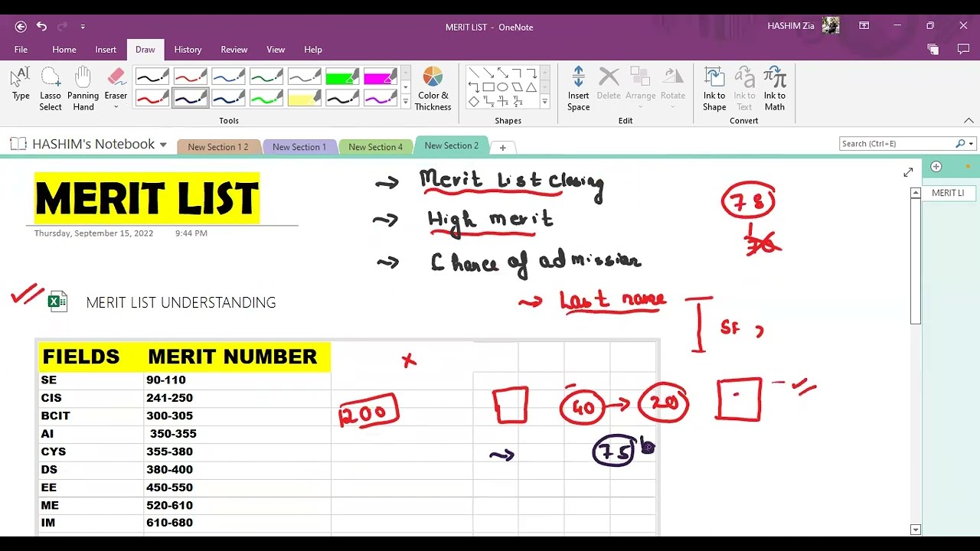The image size is (980, 551).
Task: Insert a straight line shape
Action: [x=474, y=73]
